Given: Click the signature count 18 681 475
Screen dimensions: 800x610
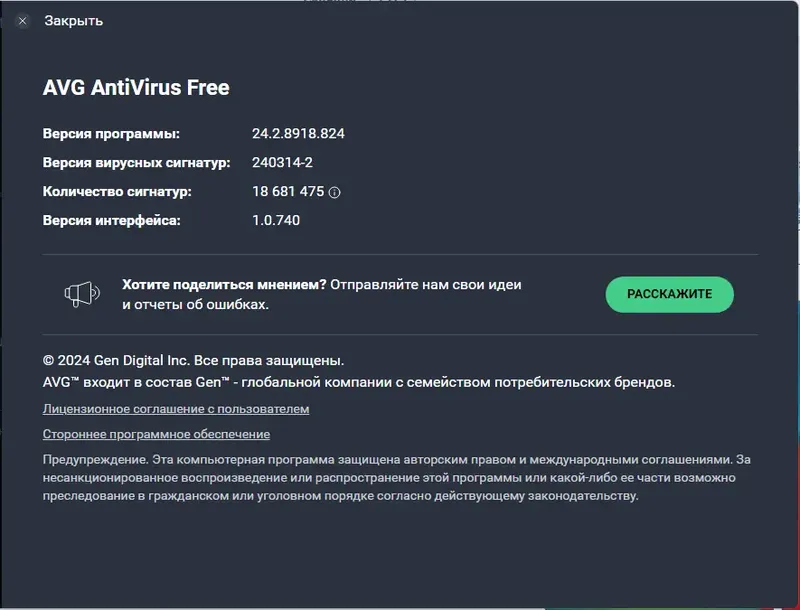Looking at the screenshot, I should pos(288,192).
